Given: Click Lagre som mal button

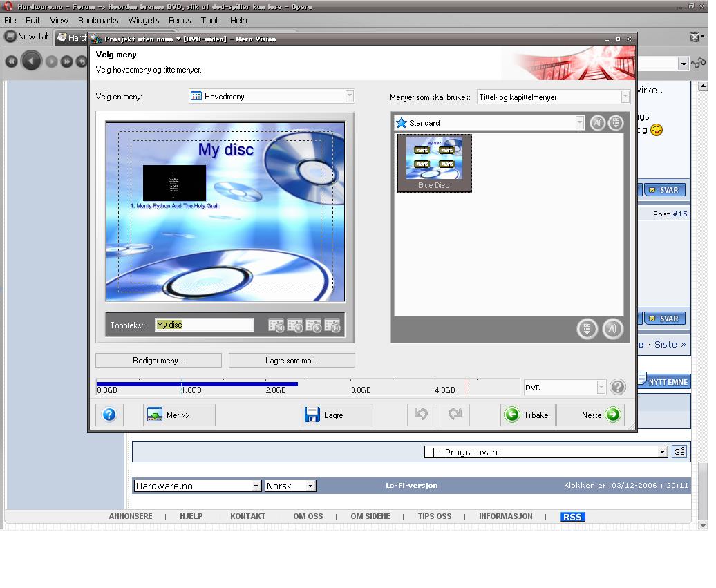Looking at the screenshot, I should pos(292,360).
